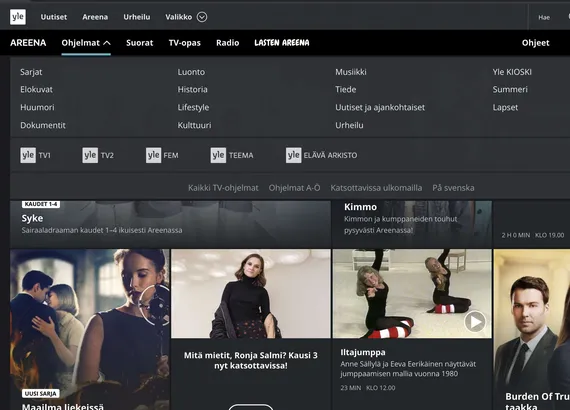Screen dimensions: 570x410
Task: Open the Yle TV1 channel logo
Action: (35, 155)
